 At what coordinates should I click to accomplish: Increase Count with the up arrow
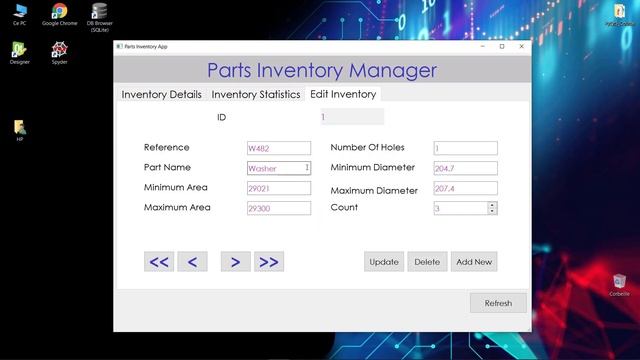click(x=492, y=205)
